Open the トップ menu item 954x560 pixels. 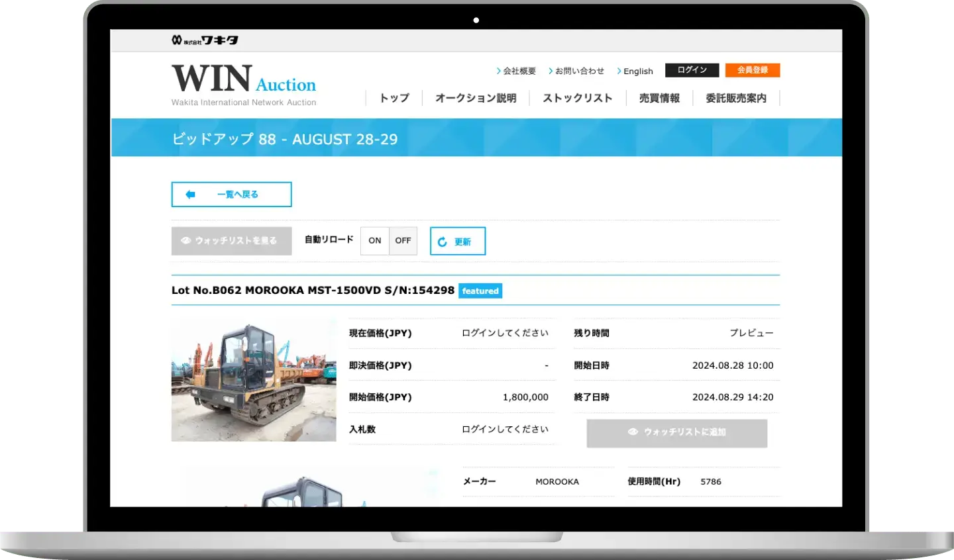pos(394,98)
